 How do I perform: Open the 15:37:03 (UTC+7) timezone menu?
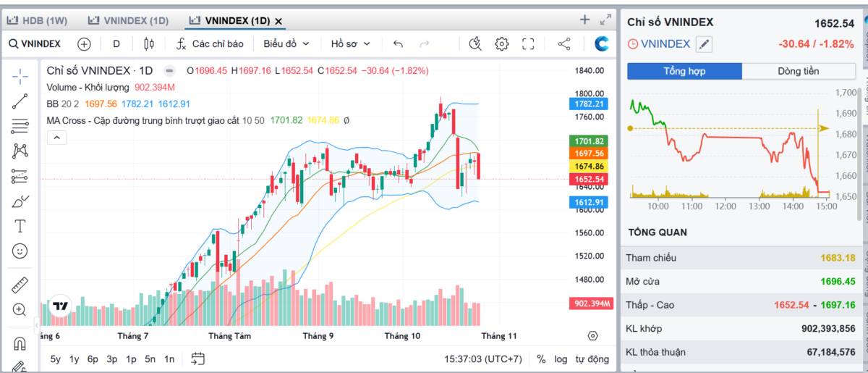point(483,359)
